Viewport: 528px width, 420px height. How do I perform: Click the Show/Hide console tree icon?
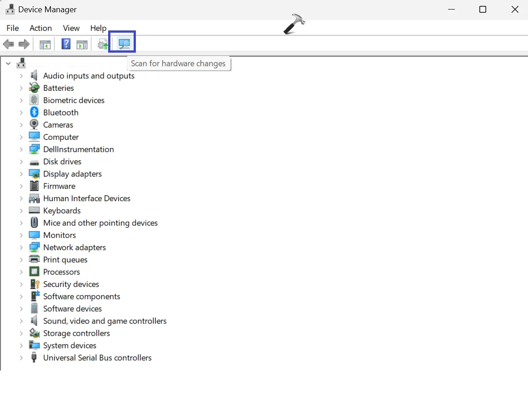click(45, 44)
